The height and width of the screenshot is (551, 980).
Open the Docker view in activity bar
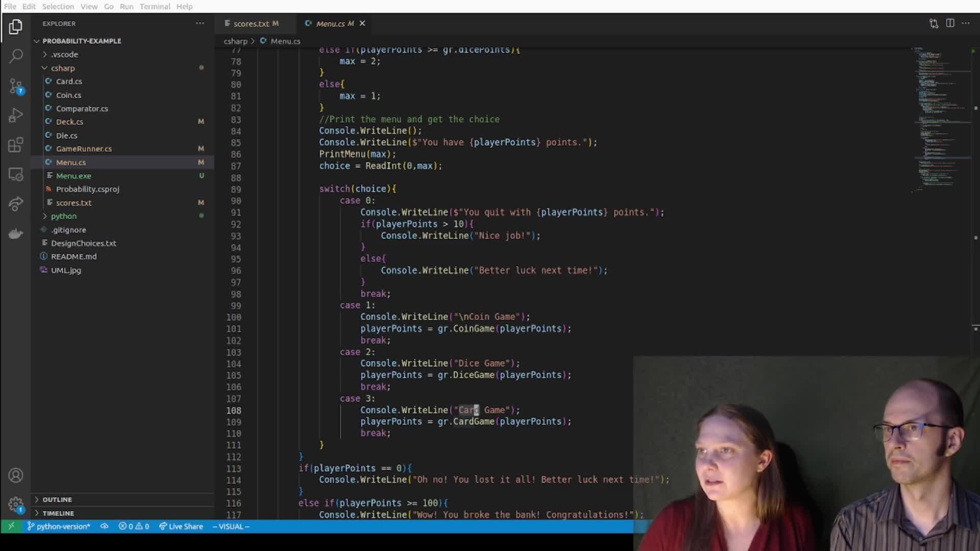click(x=16, y=233)
